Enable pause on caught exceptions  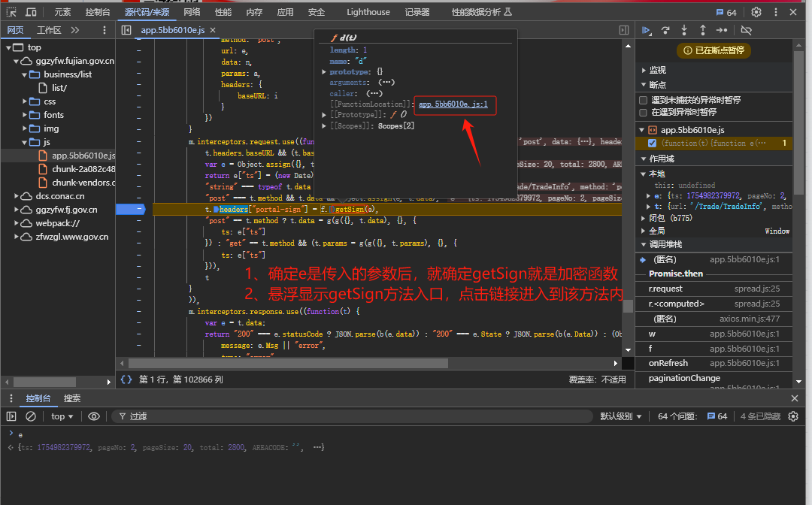tap(643, 112)
